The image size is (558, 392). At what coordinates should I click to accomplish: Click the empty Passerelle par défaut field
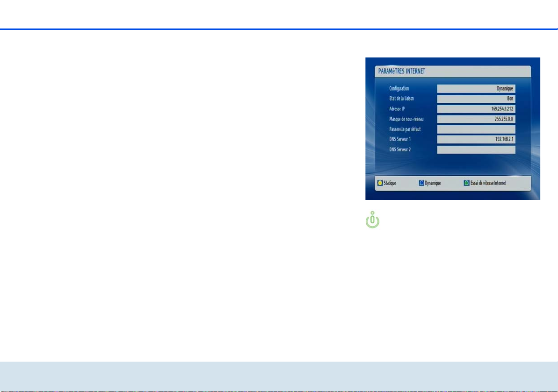click(476, 129)
